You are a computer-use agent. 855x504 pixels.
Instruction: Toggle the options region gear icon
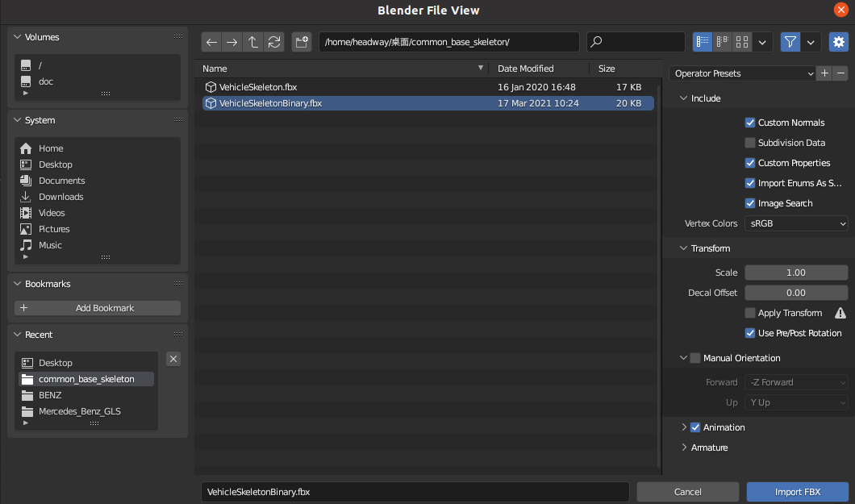point(839,42)
